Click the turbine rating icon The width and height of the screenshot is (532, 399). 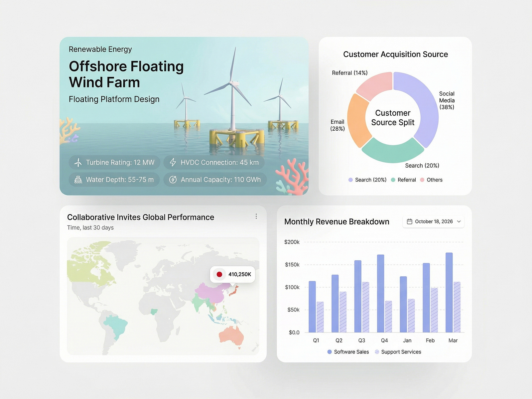pos(78,162)
